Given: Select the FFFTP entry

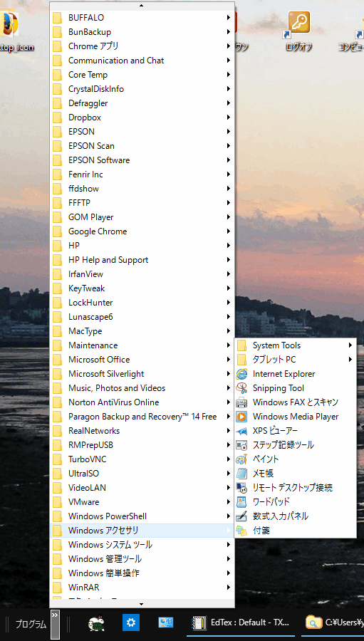Looking at the screenshot, I should [142, 203].
